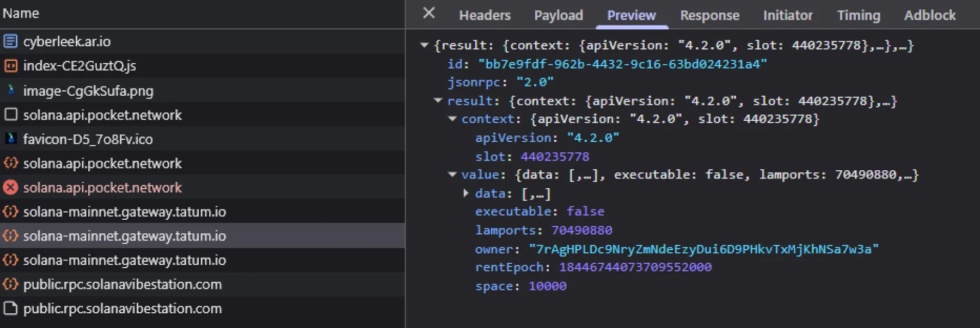
Task: Open the Adblock tab
Action: (930, 15)
